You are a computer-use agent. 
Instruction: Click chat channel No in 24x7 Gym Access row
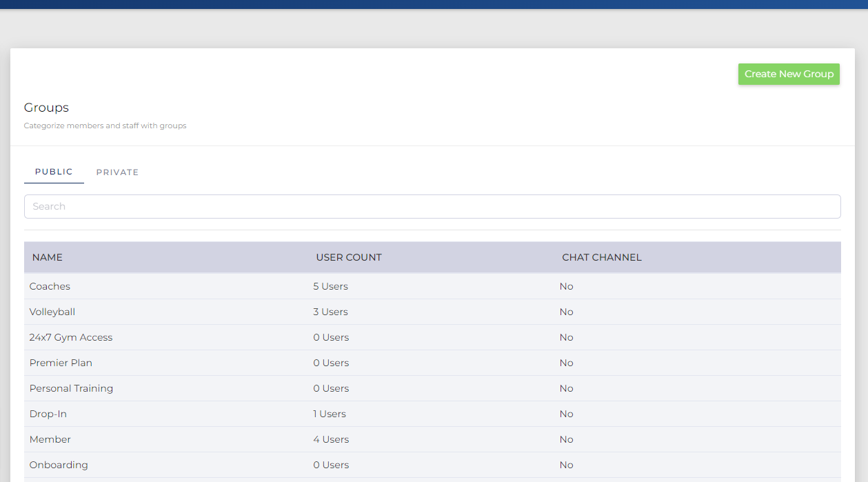pyautogui.click(x=567, y=337)
